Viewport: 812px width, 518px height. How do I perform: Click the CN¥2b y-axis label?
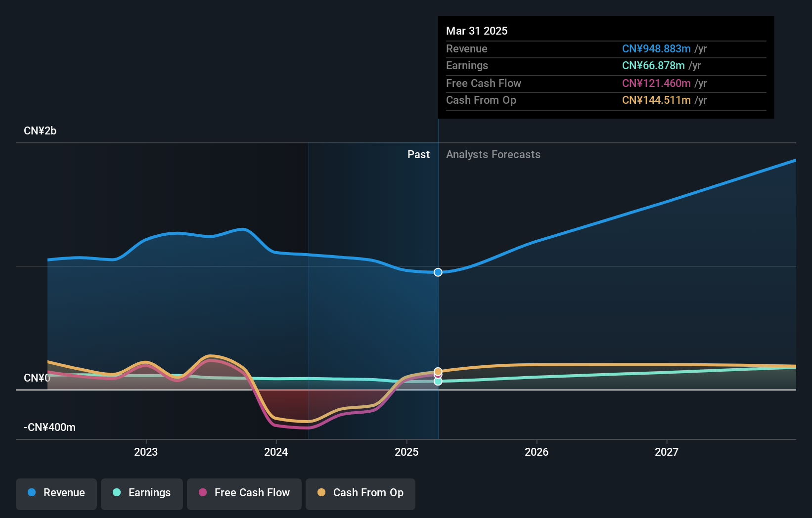(x=40, y=131)
